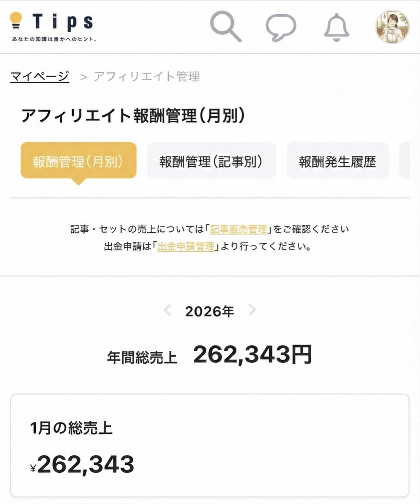This screenshot has height=504, width=420.
Task: Advance to next year with right chevron
Action: [x=252, y=310]
